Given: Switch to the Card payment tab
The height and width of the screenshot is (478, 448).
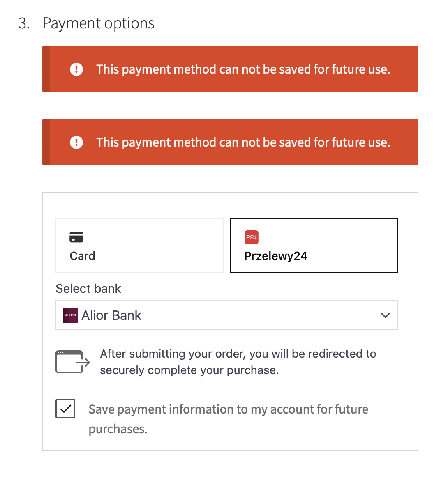Looking at the screenshot, I should (x=139, y=246).
